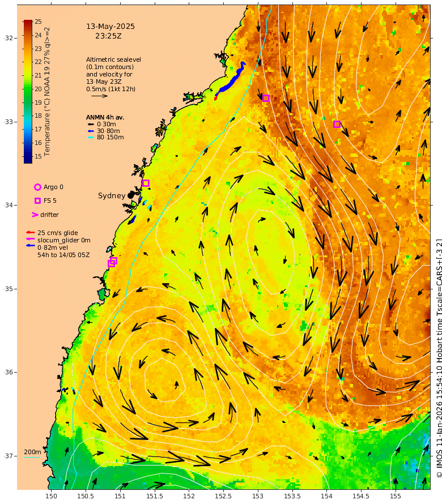The width and height of the screenshot is (442, 504).
Task: Click the dark red top of the temperature colorbar
Action: (28, 23)
